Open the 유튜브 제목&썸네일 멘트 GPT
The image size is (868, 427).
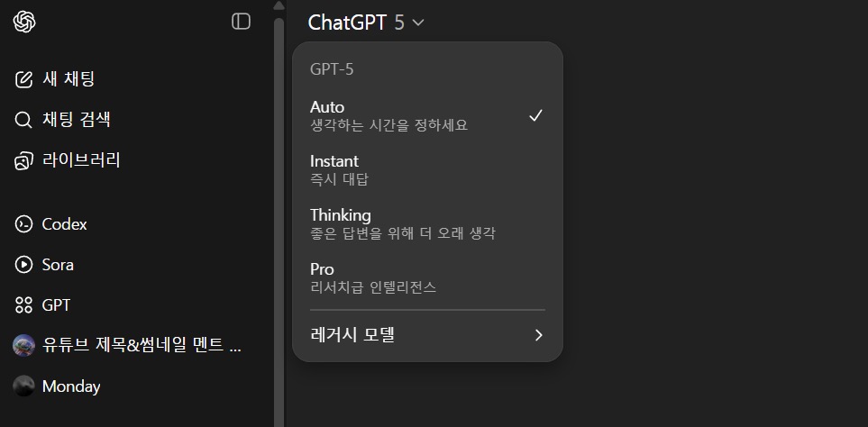click(142, 345)
